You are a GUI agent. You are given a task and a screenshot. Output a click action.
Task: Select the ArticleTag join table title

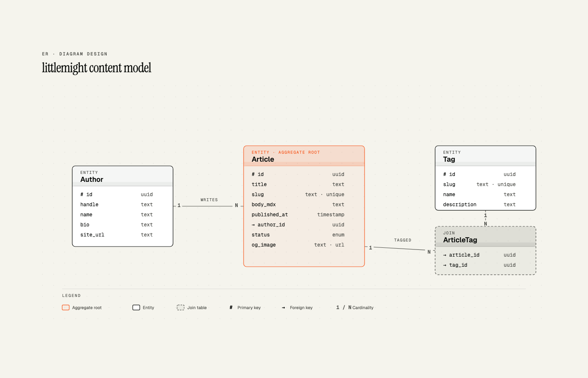click(460, 240)
